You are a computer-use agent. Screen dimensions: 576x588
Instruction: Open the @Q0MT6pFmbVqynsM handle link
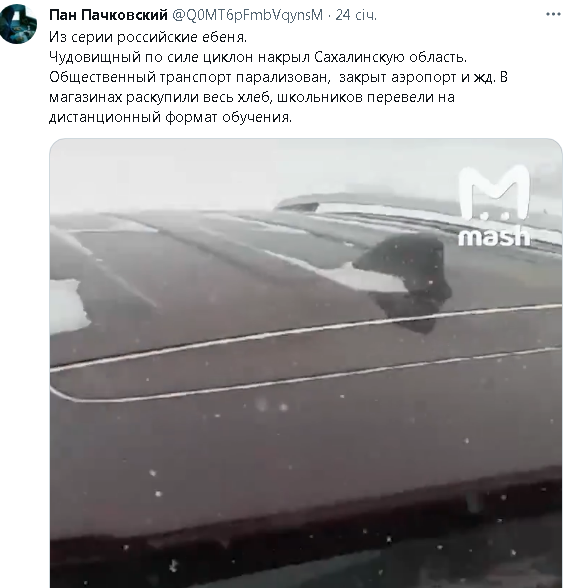(248, 15)
